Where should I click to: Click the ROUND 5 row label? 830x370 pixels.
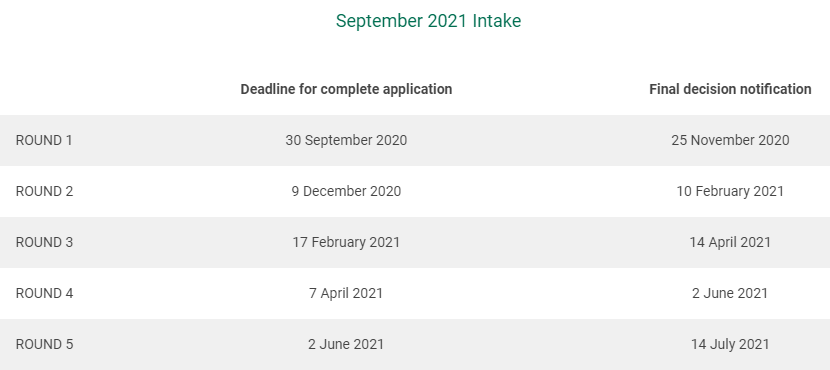(x=44, y=344)
